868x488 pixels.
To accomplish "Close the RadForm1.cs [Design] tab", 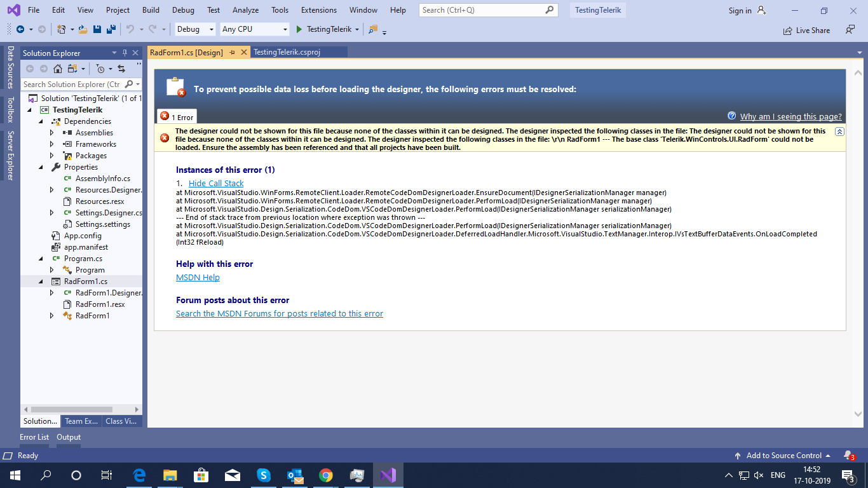I will pyautogui.click(x=243, y=53).
